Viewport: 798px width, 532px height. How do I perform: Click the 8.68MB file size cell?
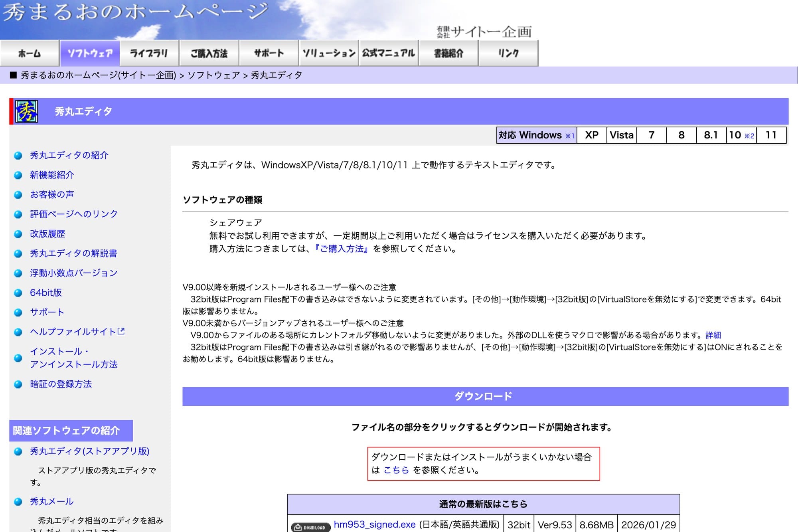tap(597, 524)
